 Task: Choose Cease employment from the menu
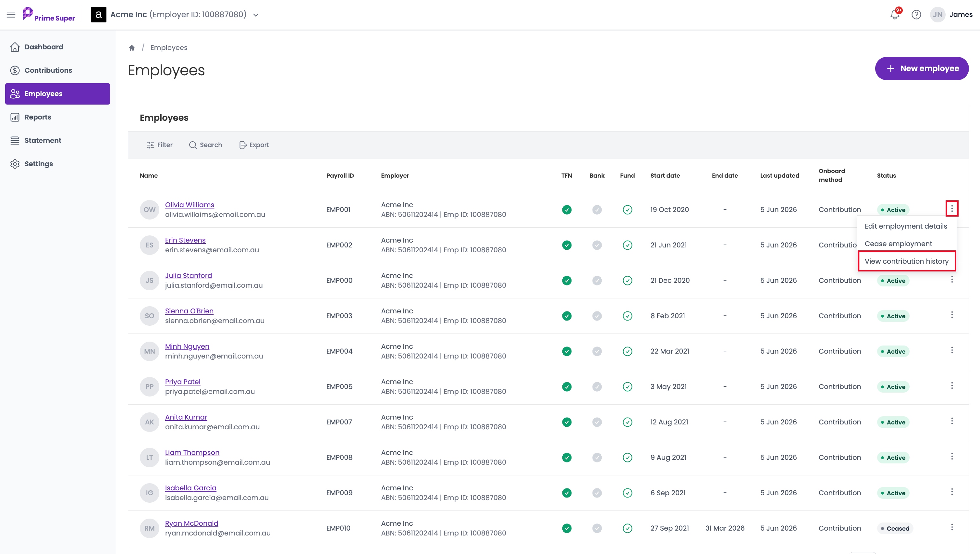coord(898,243)
